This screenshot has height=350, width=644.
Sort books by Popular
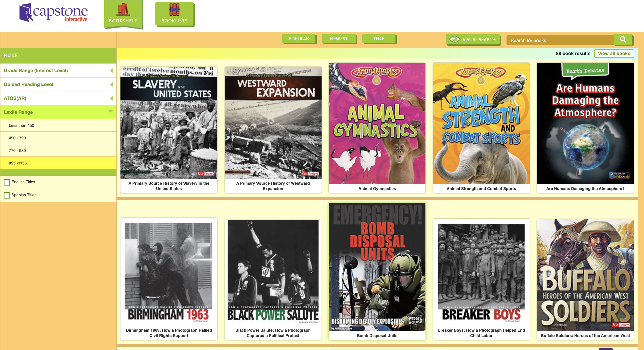pos(299,39)
